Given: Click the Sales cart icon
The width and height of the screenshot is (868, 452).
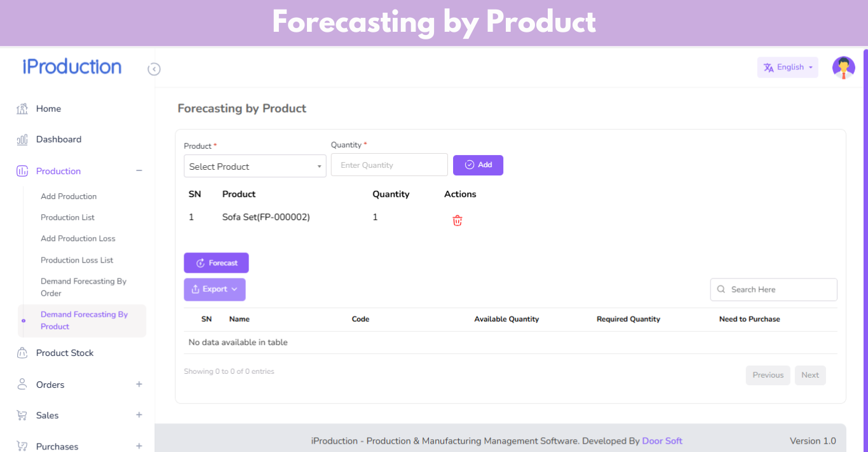Looking at the screenshot, I should point(22,415).
